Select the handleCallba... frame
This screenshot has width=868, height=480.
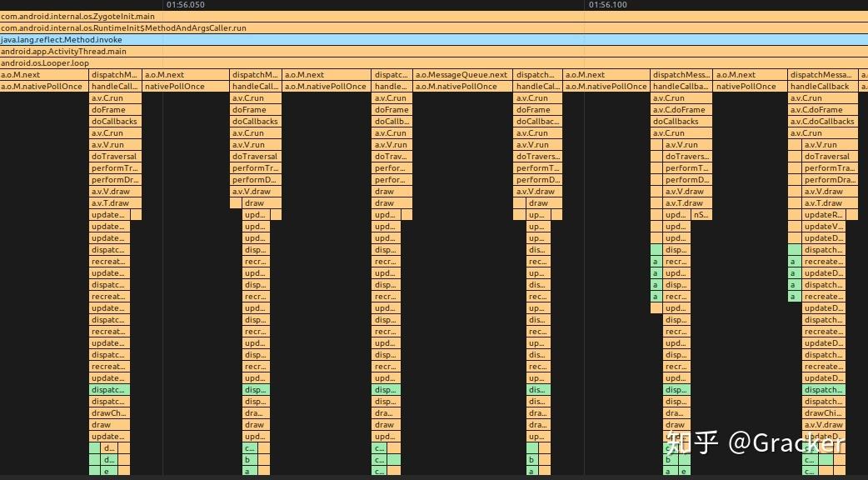[x=681, y=87]
